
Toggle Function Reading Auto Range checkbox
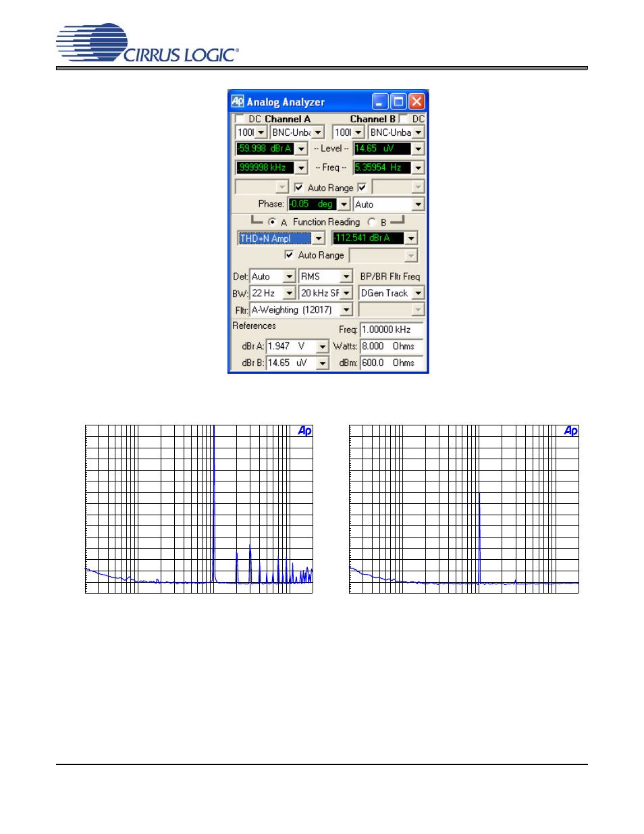click(x=289, y=255)
